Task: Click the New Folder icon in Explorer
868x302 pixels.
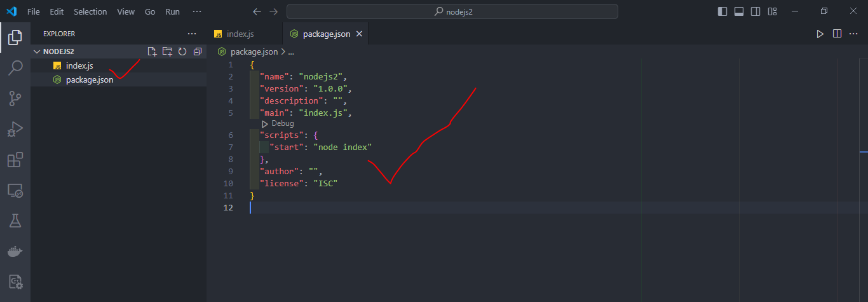Action: coord(167,51)
